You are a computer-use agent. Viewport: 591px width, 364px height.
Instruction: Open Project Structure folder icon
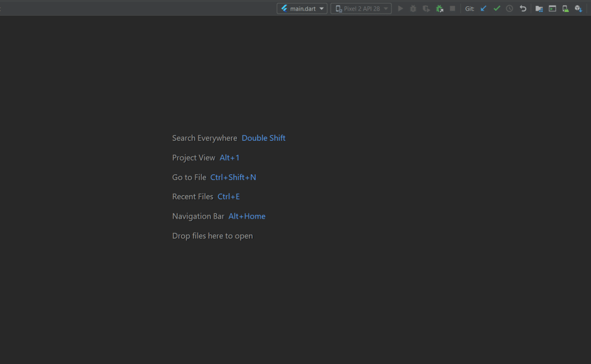539,8
